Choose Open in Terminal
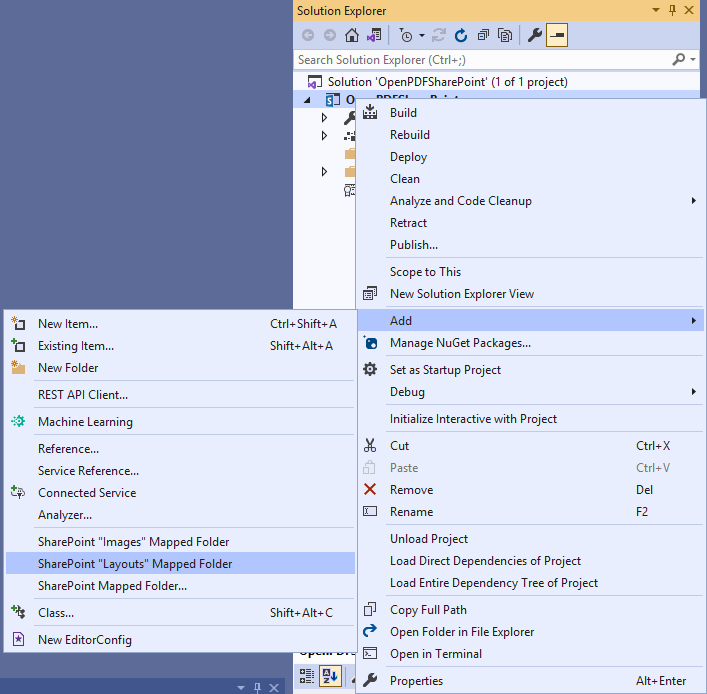This screenshot has width=707, height=694. pos(530,654)
